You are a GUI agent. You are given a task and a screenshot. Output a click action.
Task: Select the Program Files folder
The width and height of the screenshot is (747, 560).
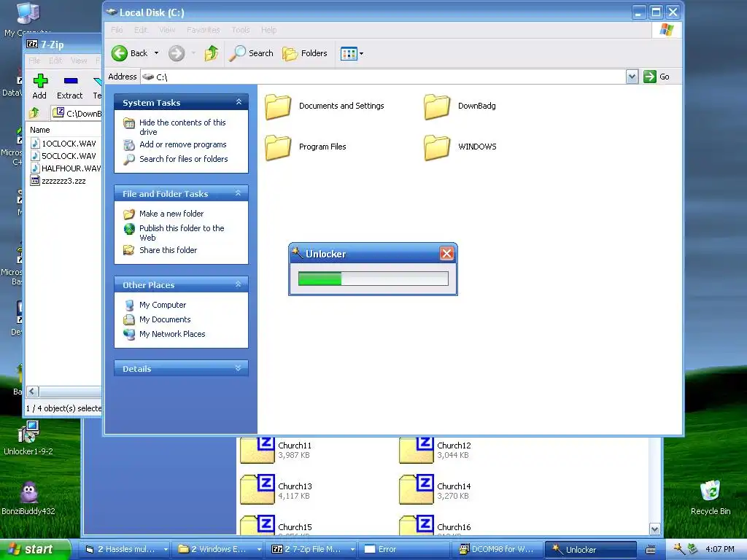pyautogui.click(x=306, y=147)
